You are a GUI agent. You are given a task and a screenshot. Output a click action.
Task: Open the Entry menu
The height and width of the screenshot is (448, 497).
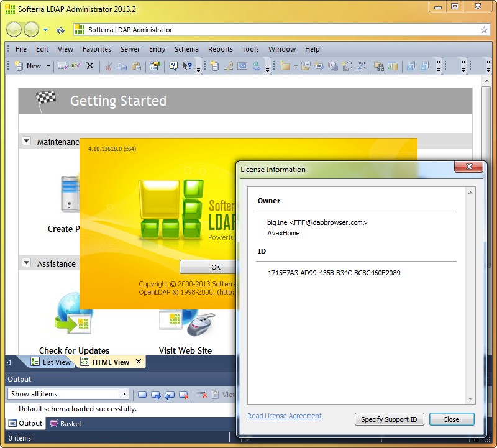tap(157, 49)
